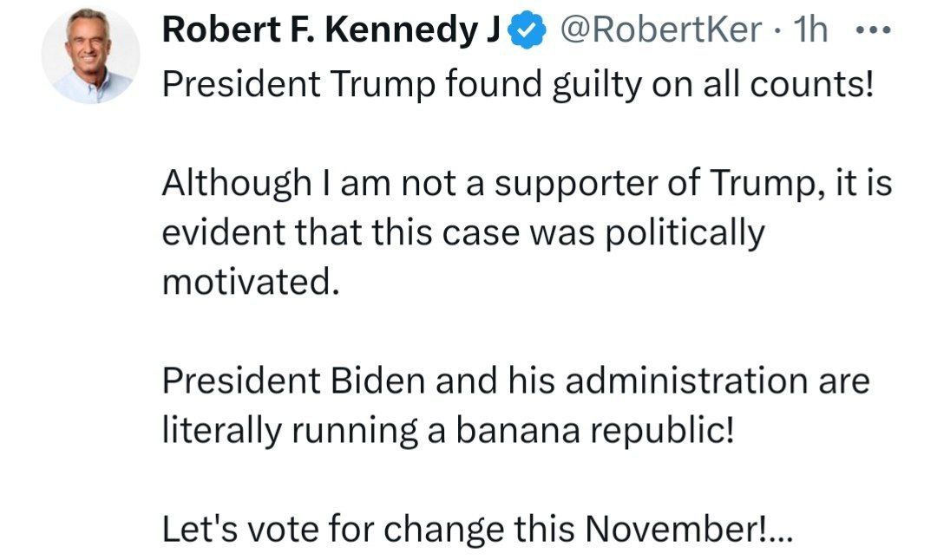937x560 pixels.
Task: Click the line starting 'Although I am not'
Action: [527, 184]
